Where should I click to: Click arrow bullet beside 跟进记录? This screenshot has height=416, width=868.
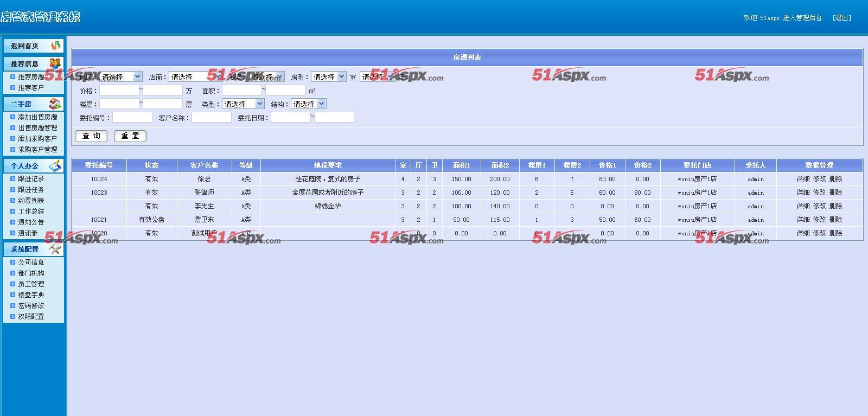13,178
